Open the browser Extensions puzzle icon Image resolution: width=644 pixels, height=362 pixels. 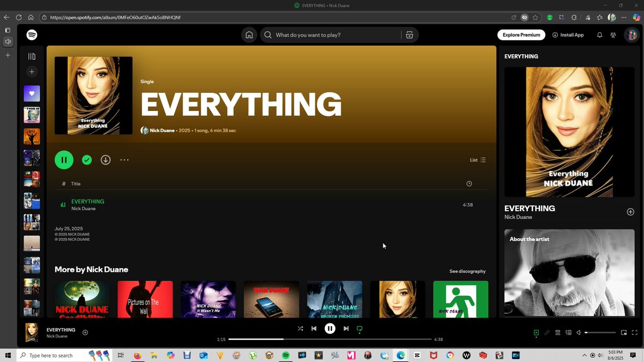coord(574,17)
